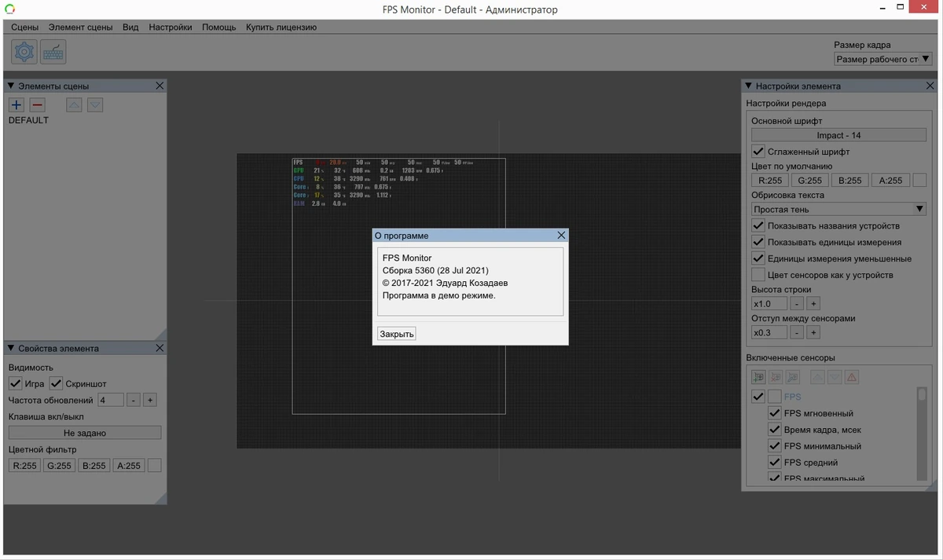The width and height of the screenshot is (943, 560).
Task: Uncheck Время кадра, мсек sensor
Action: point(774,430)
